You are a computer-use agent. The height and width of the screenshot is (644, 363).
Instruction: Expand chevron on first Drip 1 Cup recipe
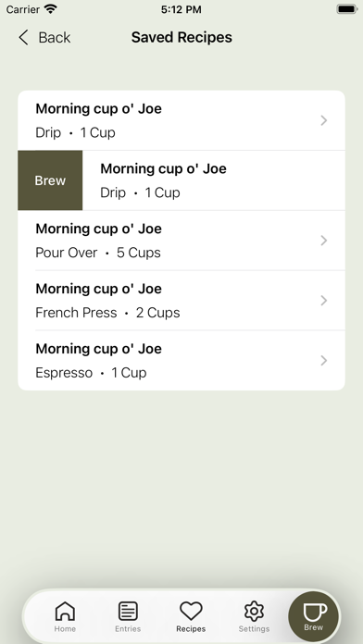point(324,120)
